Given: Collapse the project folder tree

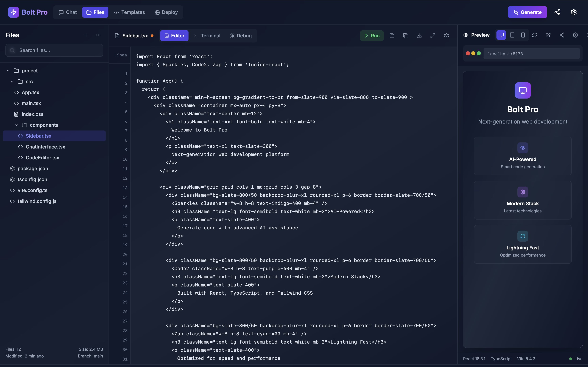Looking at the screenshot, I should tap(8, 70).
